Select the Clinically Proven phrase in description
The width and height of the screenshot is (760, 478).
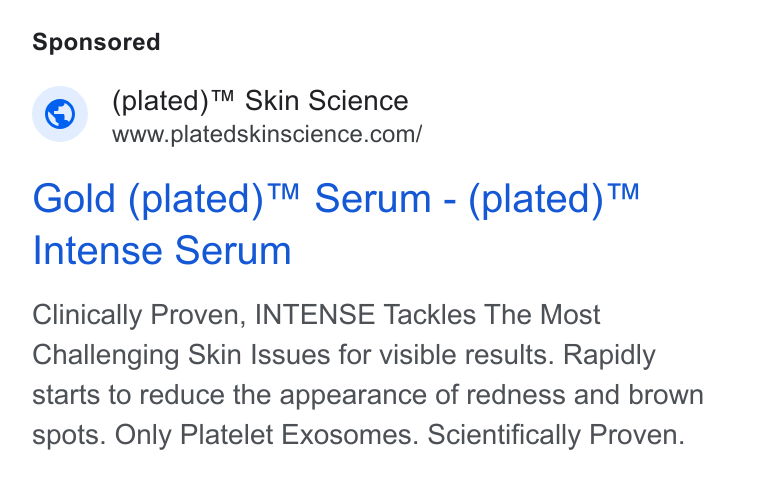pyautogui.click(x=136, y=315)
